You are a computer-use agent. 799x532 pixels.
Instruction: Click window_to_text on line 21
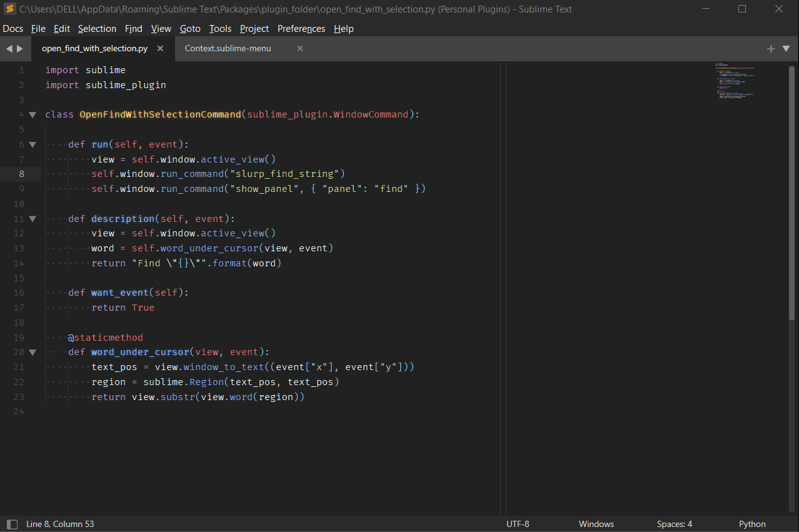click(x=224, y=367)
